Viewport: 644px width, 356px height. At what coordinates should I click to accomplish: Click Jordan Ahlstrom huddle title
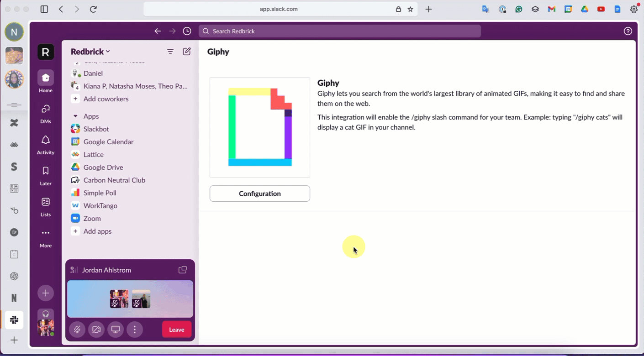(106, 270)
